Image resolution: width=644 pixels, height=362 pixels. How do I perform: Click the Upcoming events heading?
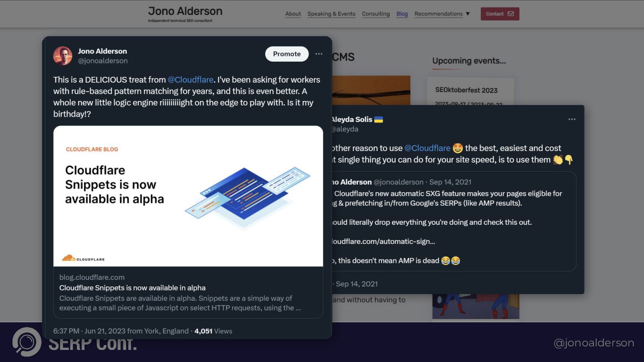469,61
